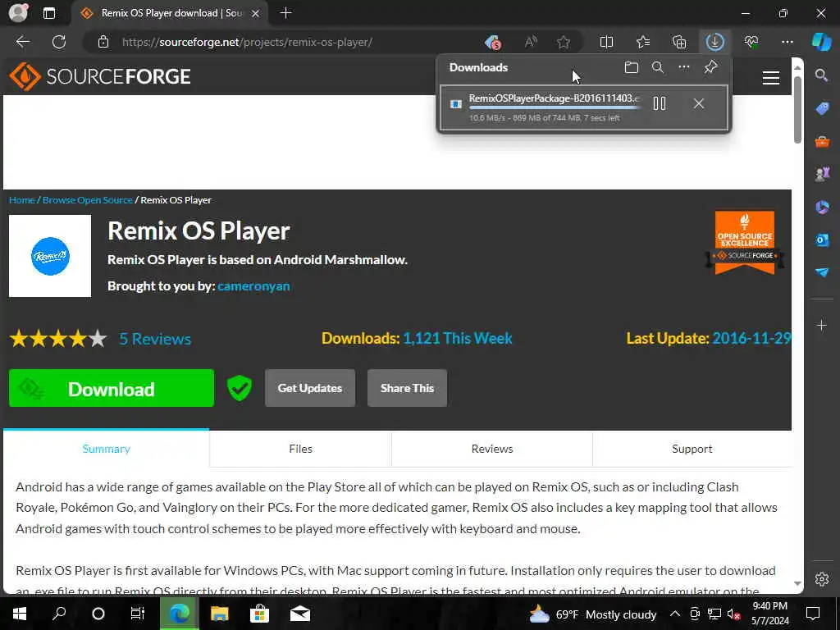Viewport: 840px width, 630px height.
Task: Select the Summary tab
Action: click(106, 449)
